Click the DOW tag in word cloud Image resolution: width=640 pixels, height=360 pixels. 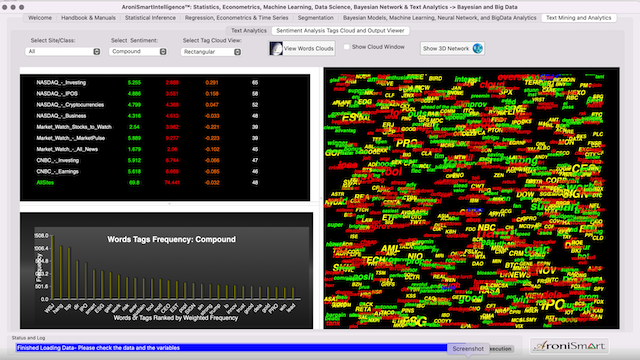[x=525, y=195]
